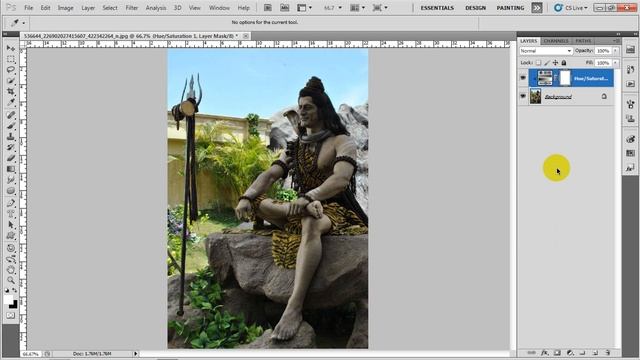The width and height of the screenshot is (640, 360).
Task: Select the Hue/Saturation layer mask thumbnail
Action: (x=564, y=78)
